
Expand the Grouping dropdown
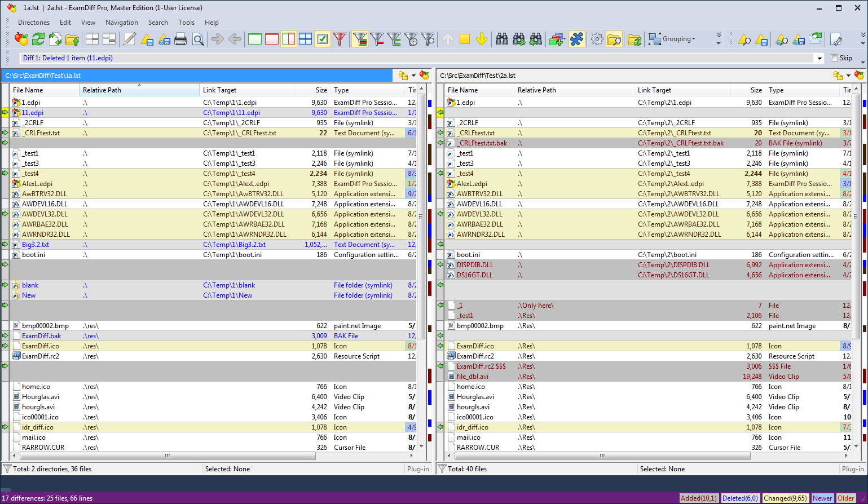(672, 39)
